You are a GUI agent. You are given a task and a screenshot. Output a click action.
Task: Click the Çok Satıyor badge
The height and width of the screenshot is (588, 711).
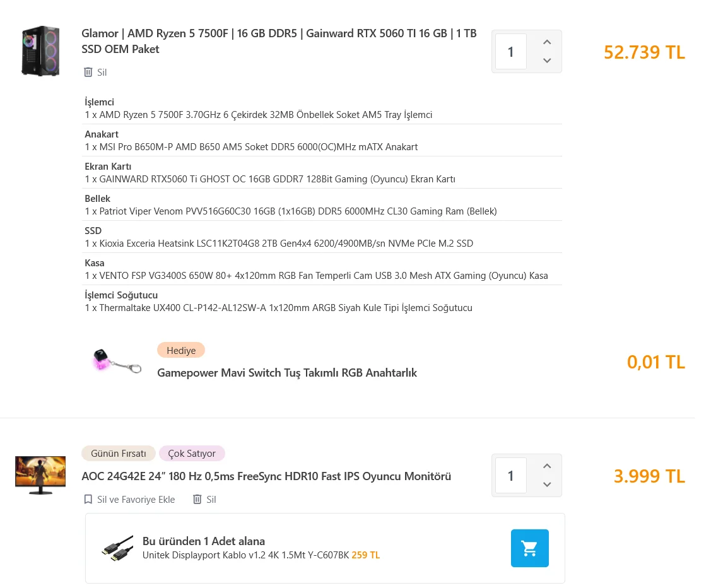click(x=192, y=454)
